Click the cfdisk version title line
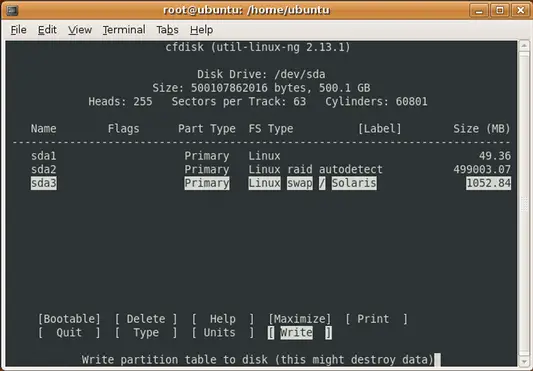 (x=258, y=47)
